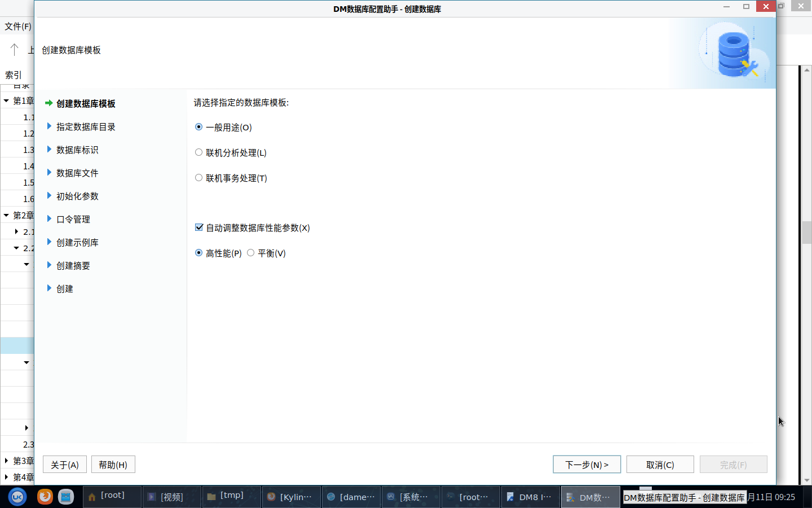812x508 pixels.
Task: Switch to the DM8 taskbar window
Action: pyautogui.click(x=530, y=497)
